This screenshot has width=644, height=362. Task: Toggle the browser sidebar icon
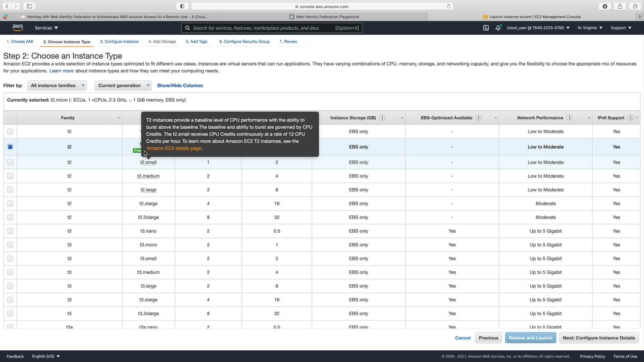(x=29, y=7)
